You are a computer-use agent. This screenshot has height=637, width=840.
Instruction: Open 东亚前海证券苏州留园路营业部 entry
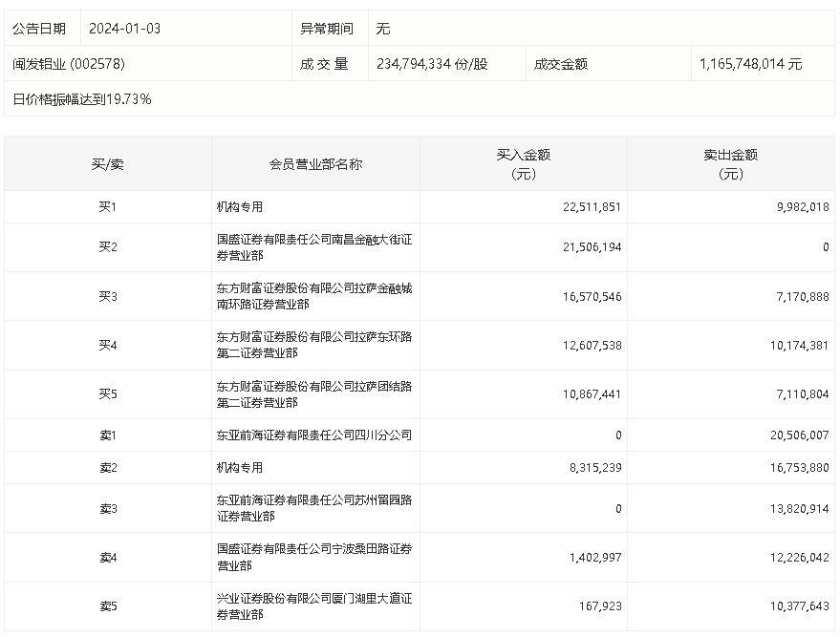point(313,508)
